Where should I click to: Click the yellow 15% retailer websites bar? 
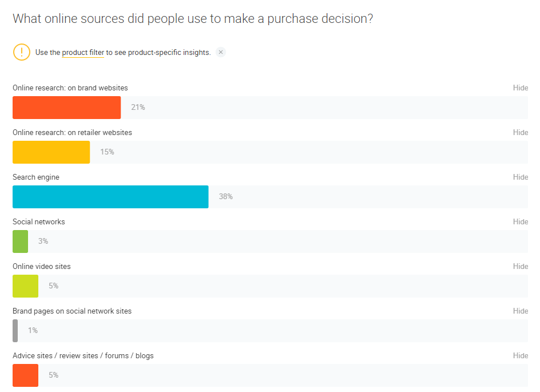point(51,152)
